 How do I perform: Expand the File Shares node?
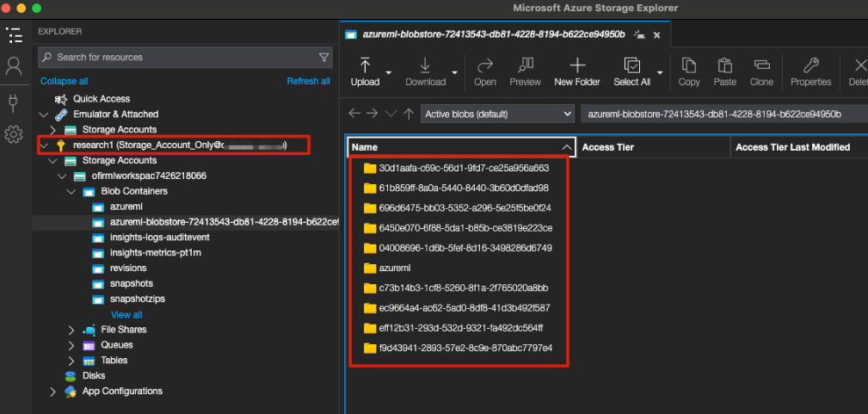click(x=71, y=330)
